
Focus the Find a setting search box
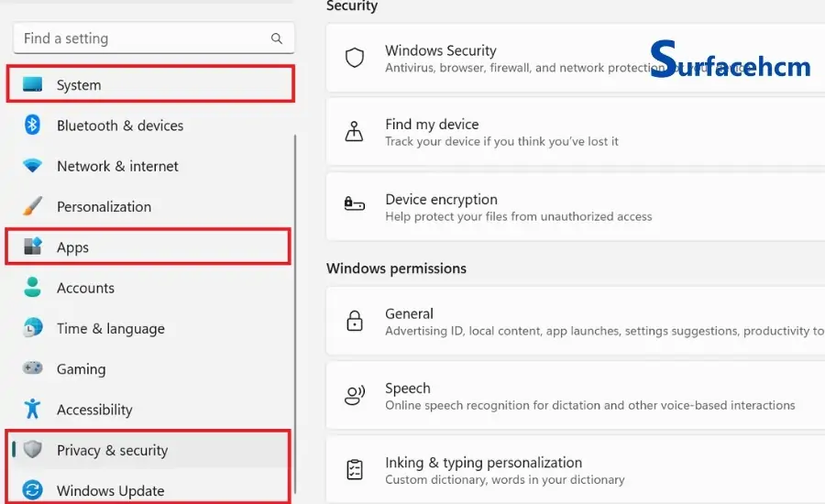click(x=154, y=38)
